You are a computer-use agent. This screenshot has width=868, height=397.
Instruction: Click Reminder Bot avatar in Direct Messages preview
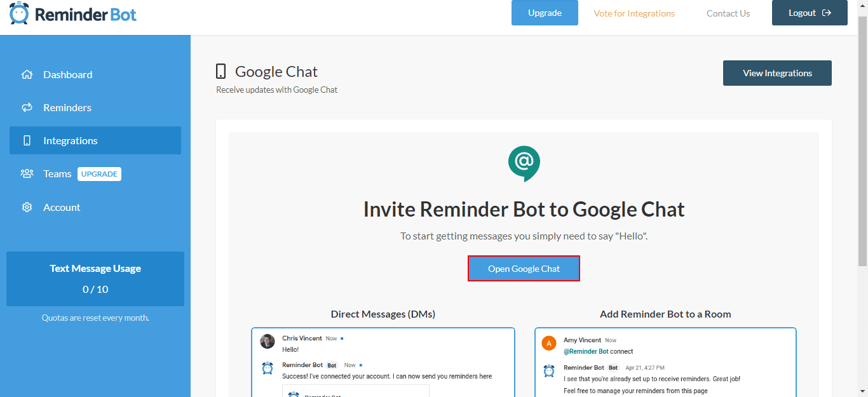(x=268, y=368)
